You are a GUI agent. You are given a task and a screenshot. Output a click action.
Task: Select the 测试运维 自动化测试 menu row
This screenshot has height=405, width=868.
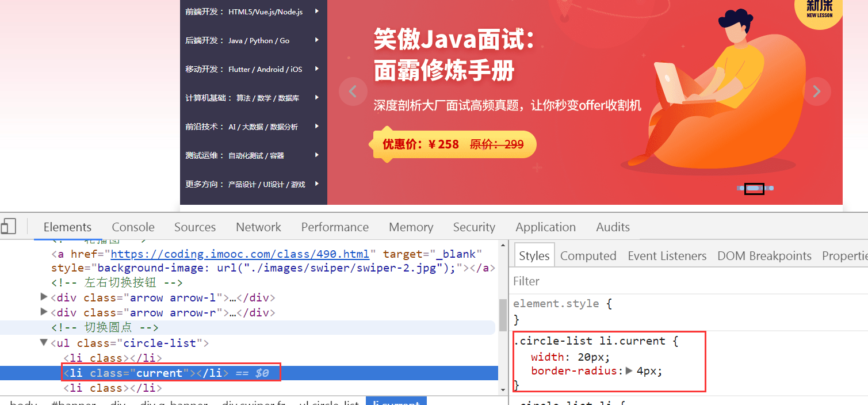point(254,155)
